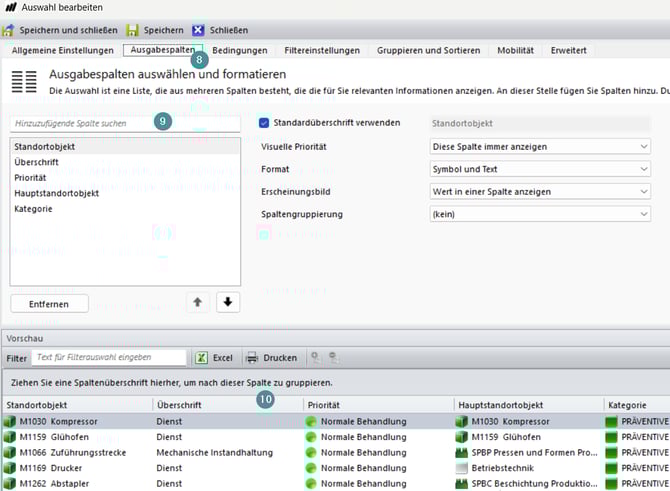Screen dimensions: 670x491
Task: Sort by Standortobjekt column header
Action: tap(77, 405)
